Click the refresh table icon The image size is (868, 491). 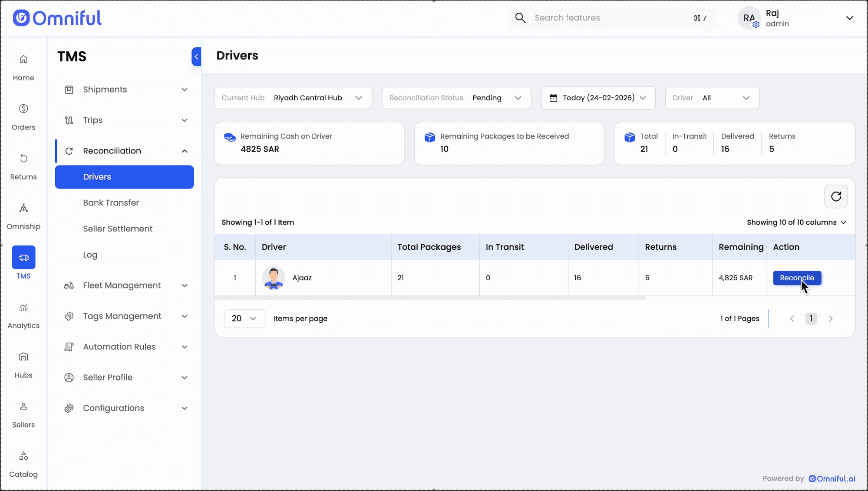pos(836,196)
